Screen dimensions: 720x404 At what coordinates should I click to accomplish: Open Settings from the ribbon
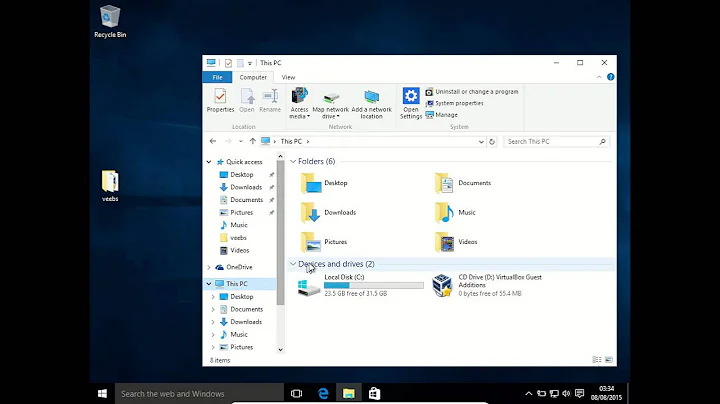pyautogui.click(x=411, y=103)
